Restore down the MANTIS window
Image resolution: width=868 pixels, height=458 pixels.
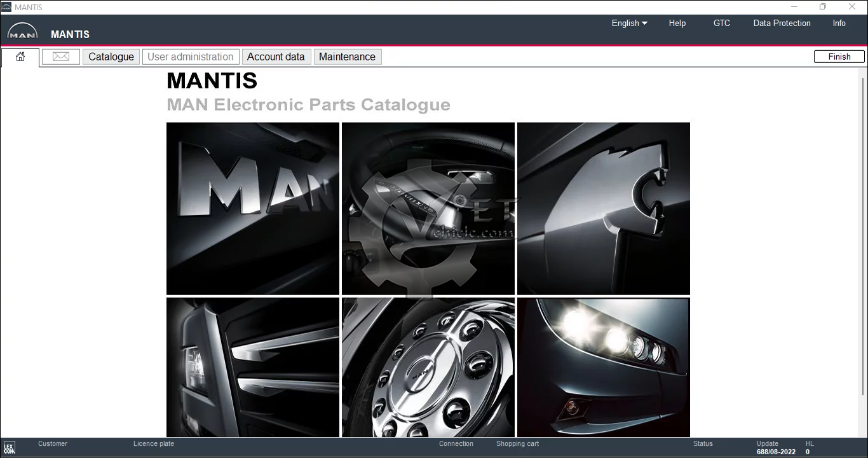(823, 7)
